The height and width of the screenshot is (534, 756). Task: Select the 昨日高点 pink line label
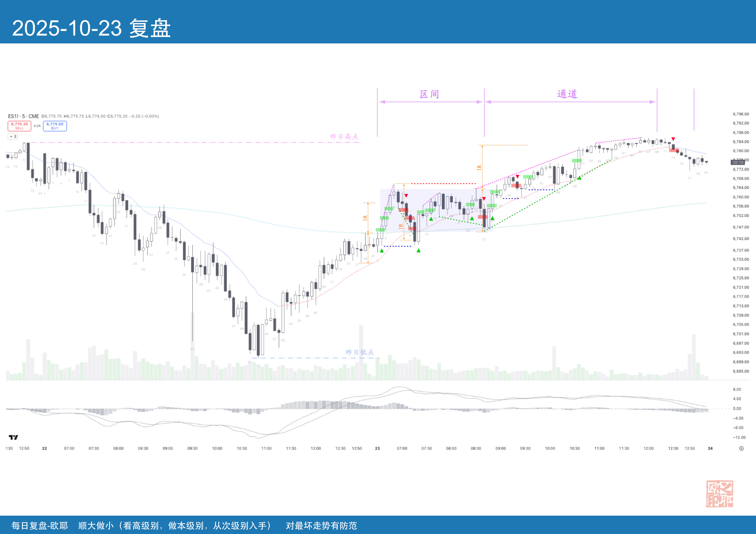(344, 137)
